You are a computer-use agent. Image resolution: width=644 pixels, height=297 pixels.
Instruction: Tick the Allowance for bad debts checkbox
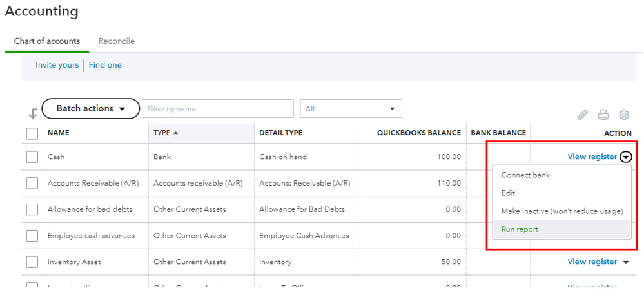tap(32, 209)
